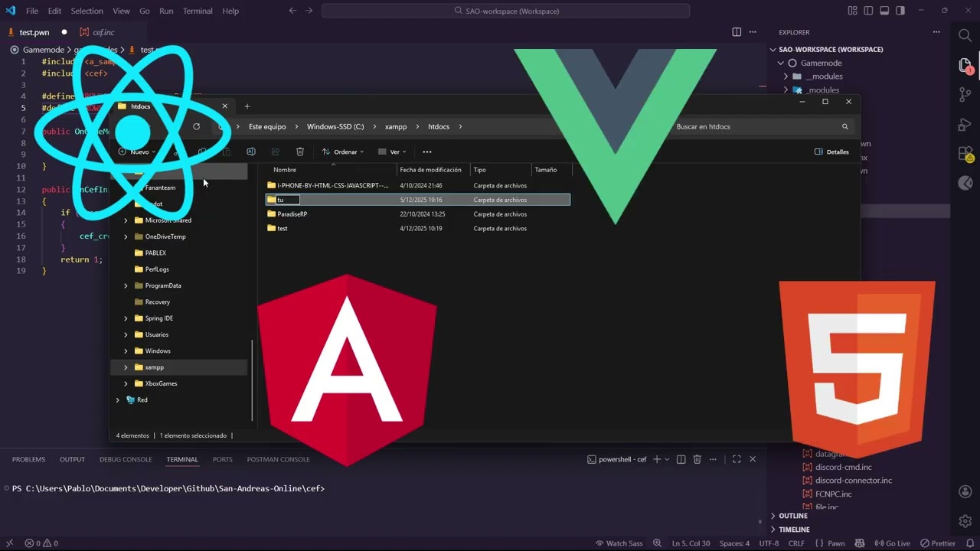
Task: Click the search magnifier in Buscar en htdocs
Action: [x=845, y=126]
